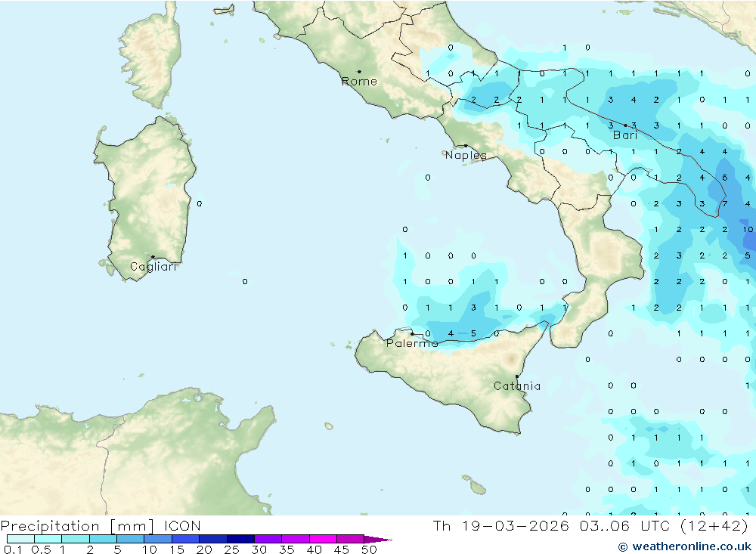
Task: Click the '03..06 UTC' time range text
Action: coord(626,526)
